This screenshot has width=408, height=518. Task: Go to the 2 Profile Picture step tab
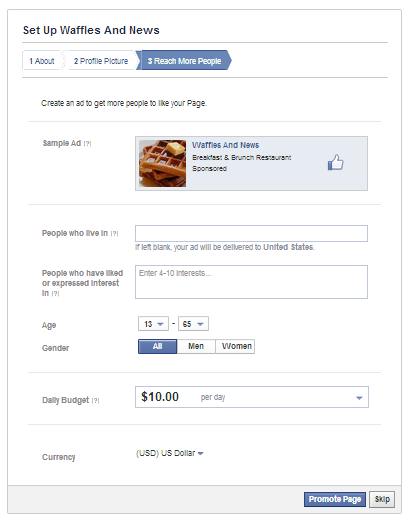pos(101,61)
